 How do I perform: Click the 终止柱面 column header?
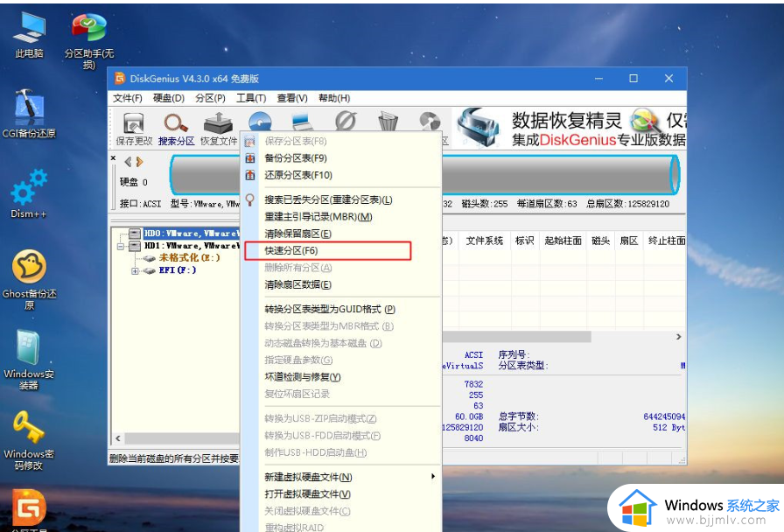coord(666,241)
